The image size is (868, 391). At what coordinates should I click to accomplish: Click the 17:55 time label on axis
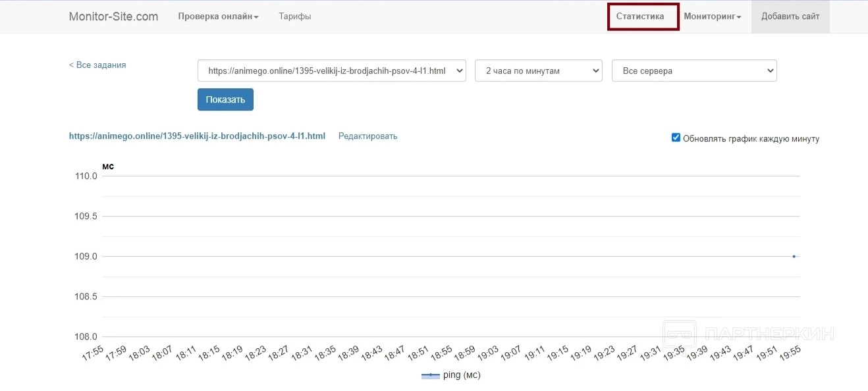pyautogui.click(x=92, y=355)
